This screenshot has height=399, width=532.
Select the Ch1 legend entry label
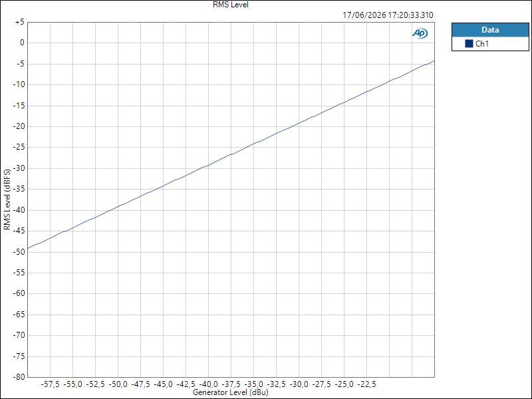[481, 43]
